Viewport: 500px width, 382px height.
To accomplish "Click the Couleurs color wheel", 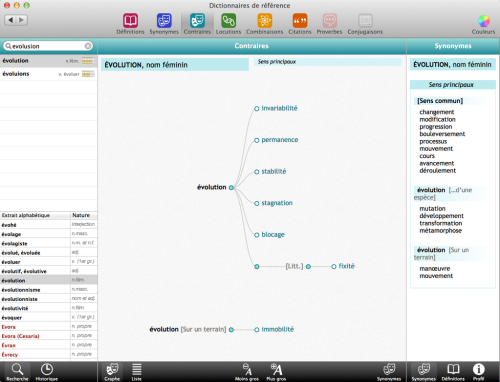I will 484,21.
